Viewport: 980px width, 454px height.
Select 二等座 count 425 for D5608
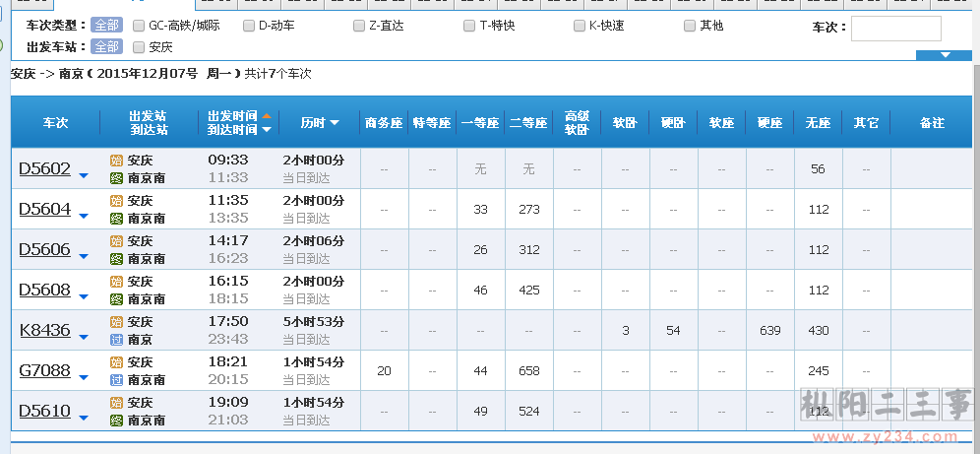[x=528, y=291]
